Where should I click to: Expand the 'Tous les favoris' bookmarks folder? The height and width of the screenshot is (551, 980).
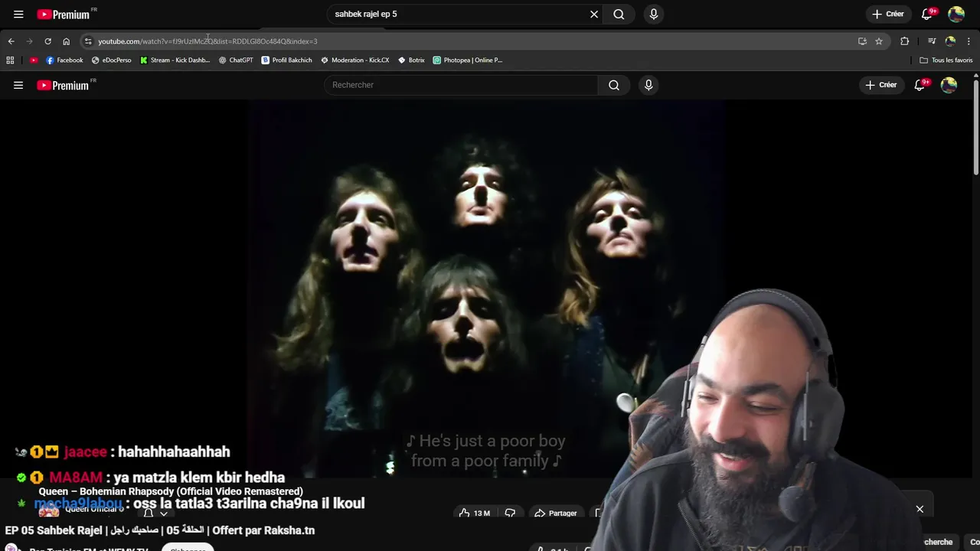(946, 60)
